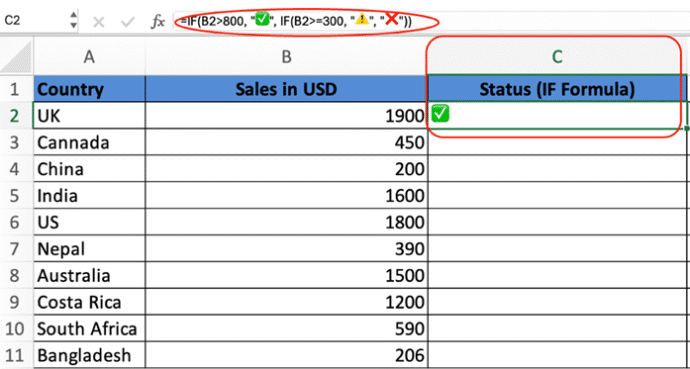
Task: Click the fill handle of cell C2
Action: tap(687, 129)
